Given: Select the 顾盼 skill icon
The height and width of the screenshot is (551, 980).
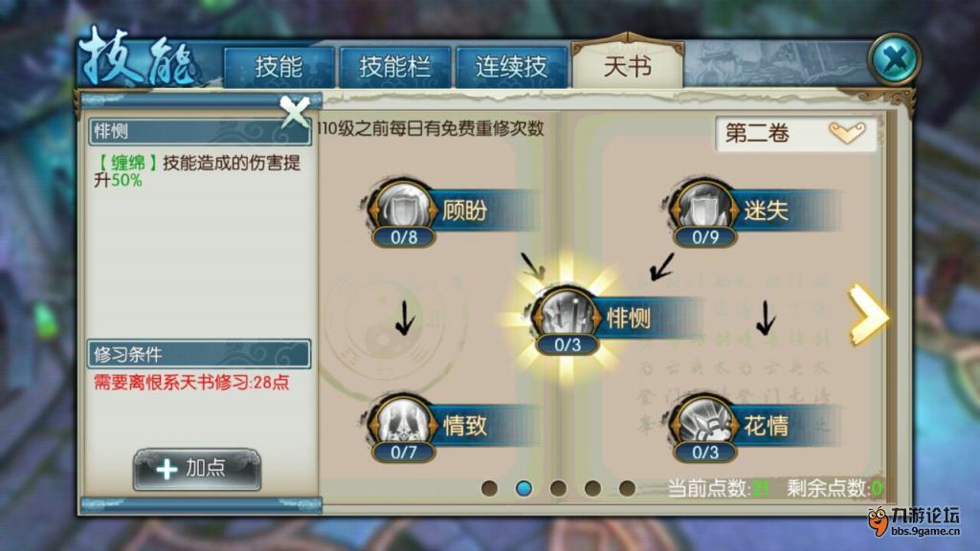Looking at the screenshot, I should coord(404,209).
